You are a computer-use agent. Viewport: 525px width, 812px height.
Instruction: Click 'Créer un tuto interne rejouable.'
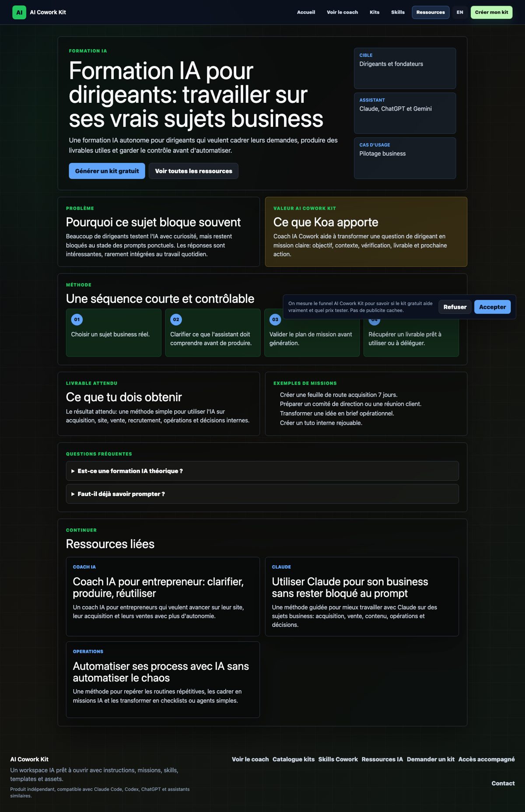tap(321, 423)
